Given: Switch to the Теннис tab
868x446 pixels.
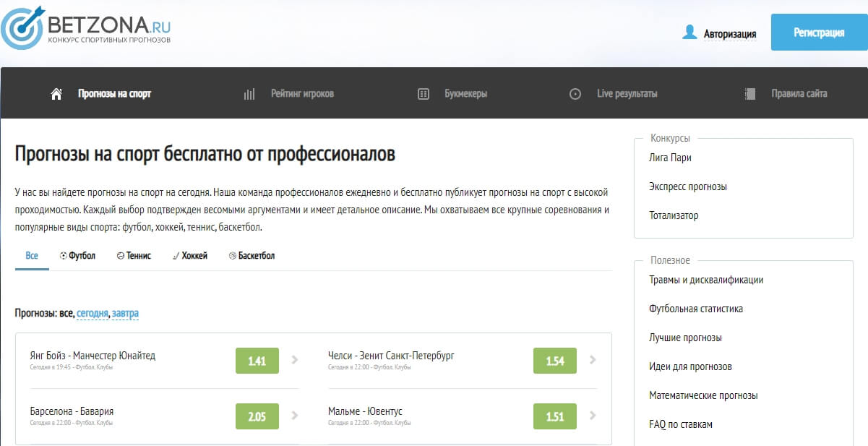Looking at the screenshot, I should [134, 256].
